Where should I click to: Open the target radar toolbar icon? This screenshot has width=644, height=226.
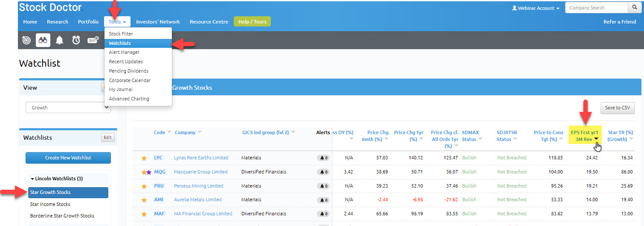click(x=26, y=40)
